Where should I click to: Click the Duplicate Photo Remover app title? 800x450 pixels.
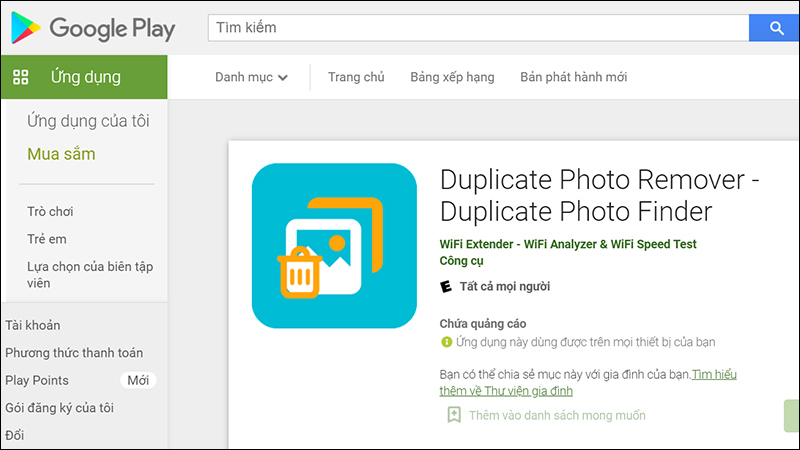[x=599, y=195]
